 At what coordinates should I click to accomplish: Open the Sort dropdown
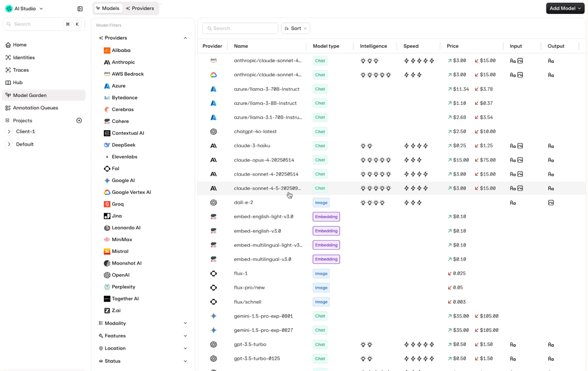coord(295,28)
